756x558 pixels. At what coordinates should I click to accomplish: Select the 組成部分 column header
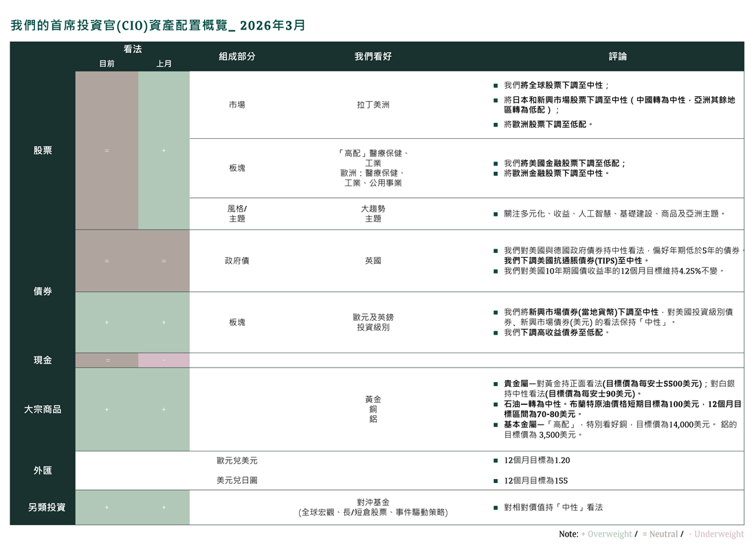point(237,56)
